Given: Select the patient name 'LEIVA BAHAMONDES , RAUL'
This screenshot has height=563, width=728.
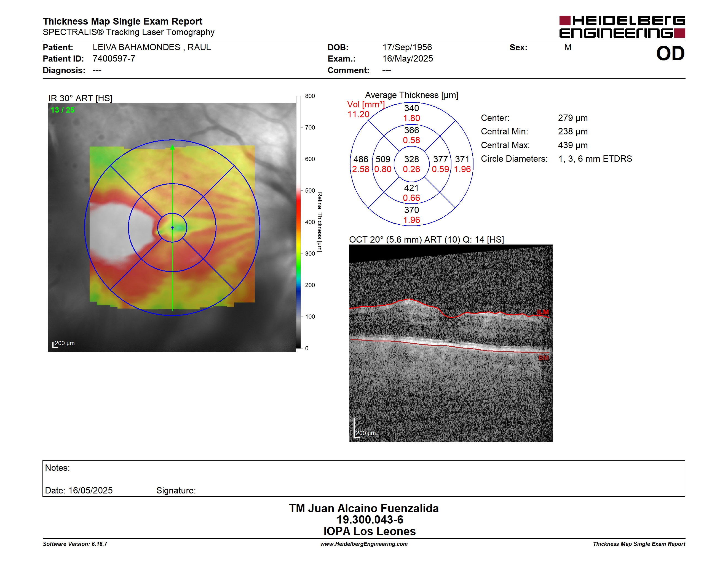Looking at the screenshot, I should 152,47.
